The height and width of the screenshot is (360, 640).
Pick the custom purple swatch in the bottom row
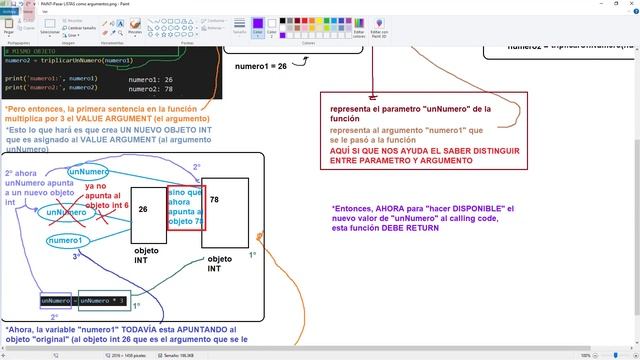(x=282, y=35)
